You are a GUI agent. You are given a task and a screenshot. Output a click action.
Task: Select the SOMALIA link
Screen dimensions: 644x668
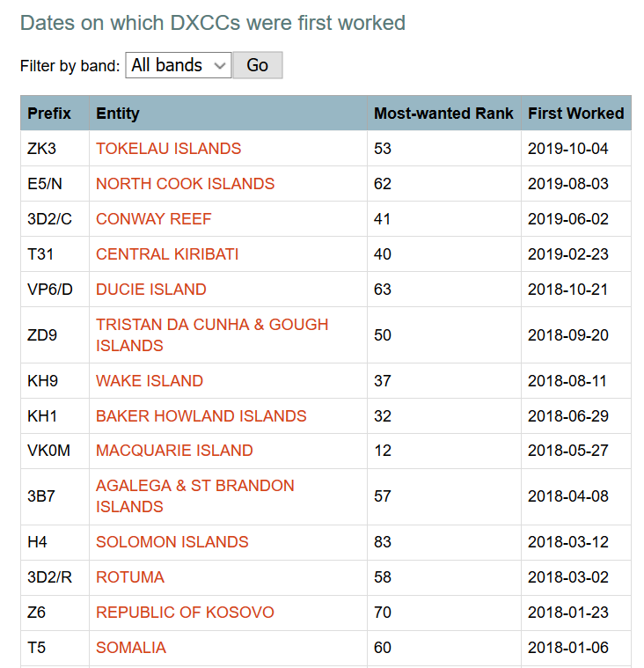pos(131,648)
